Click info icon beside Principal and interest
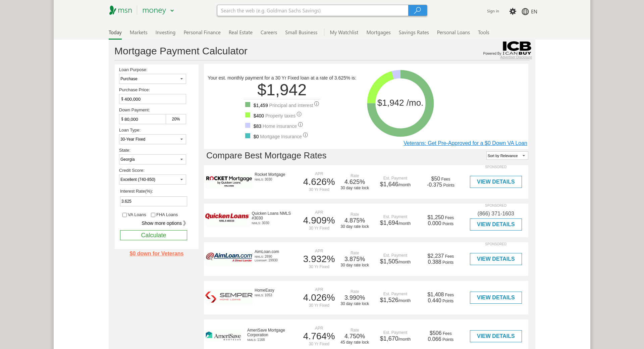The width and height of the screenshot is (644, 349). (316, 104)
